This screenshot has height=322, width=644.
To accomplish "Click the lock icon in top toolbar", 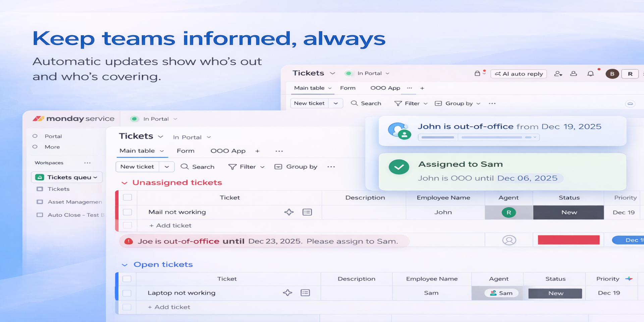I will click(x=477, y=73).
